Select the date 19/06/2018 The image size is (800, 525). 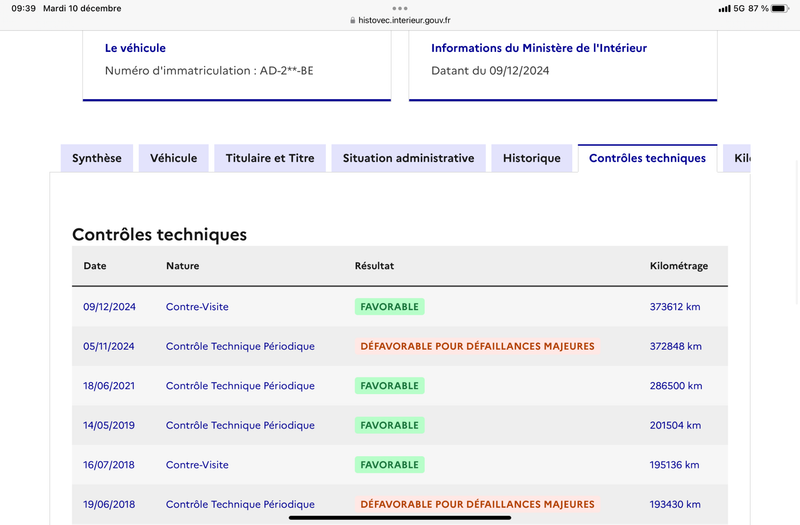(109, 504)
